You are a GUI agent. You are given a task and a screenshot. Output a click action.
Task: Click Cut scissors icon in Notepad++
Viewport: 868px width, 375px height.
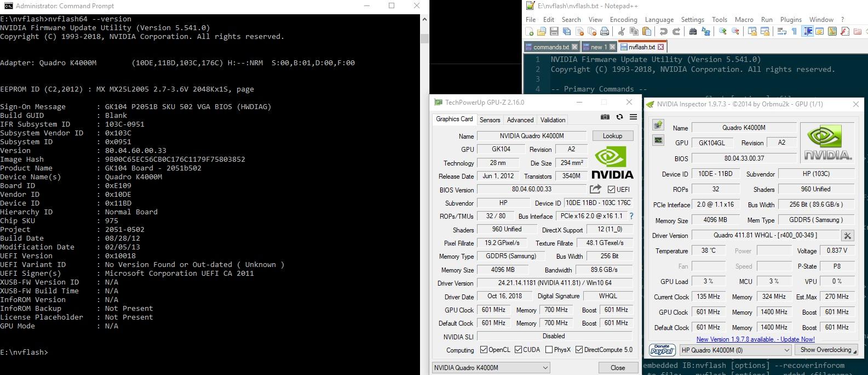click(622, 32)
